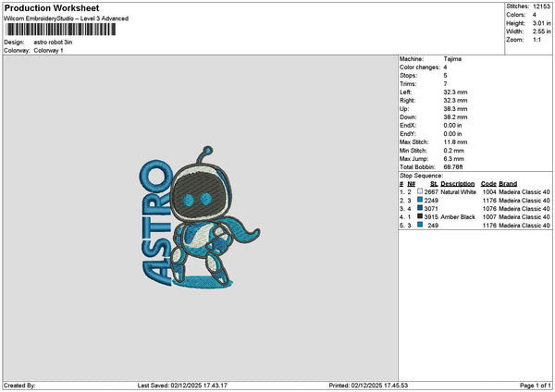Select the 'Brand' column header
The height and width of the screenshot is (392, 555).
(508, 184)
